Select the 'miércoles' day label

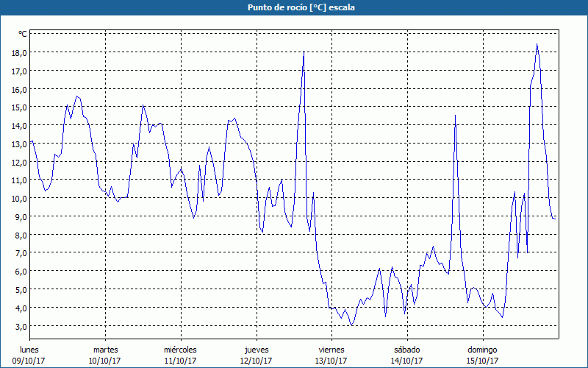point(180,349)
